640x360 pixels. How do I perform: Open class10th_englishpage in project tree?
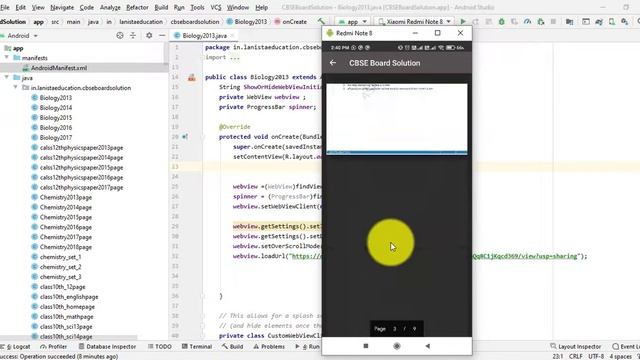(x=69, y=297)
